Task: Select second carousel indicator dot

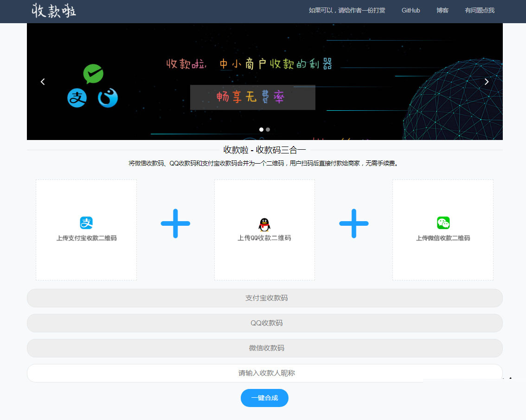Action: point(268,130)
